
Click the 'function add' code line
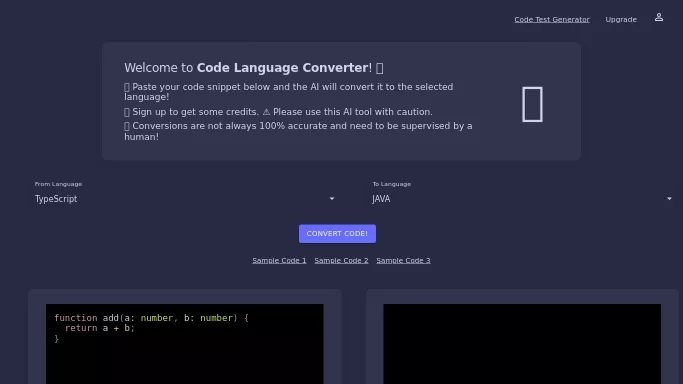coord(151,318)
